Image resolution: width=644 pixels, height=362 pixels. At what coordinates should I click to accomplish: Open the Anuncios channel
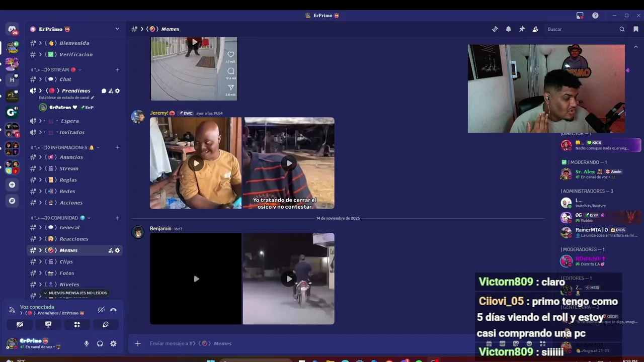pyautogui.click(x=74, y=157)
